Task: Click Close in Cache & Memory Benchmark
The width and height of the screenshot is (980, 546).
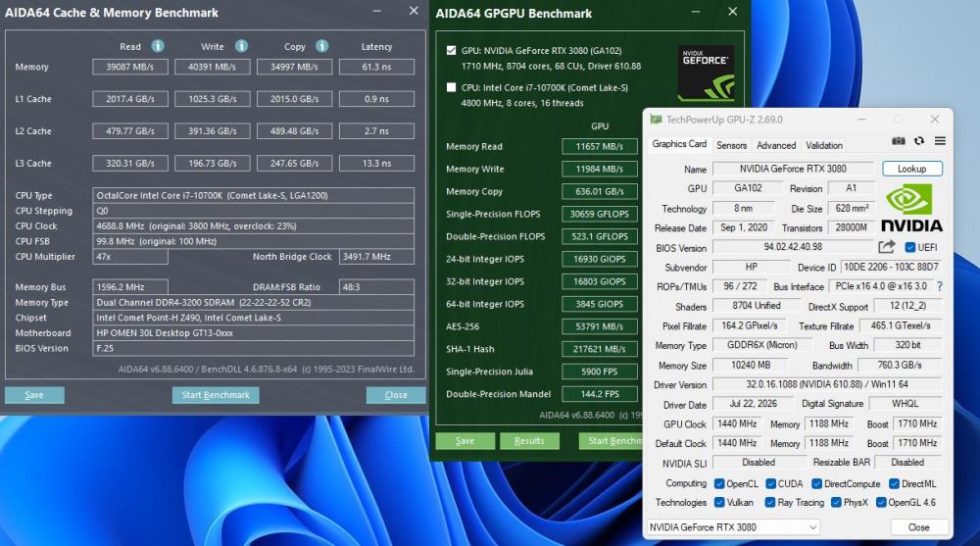Action: tap(396, 395)
